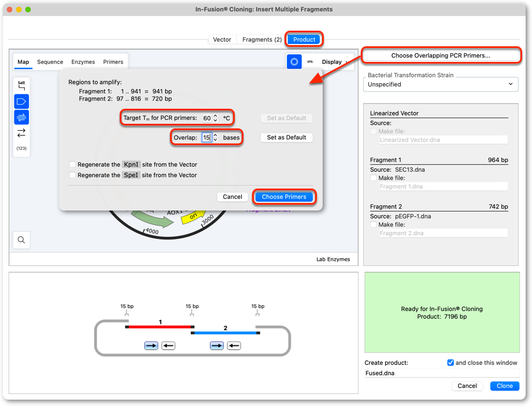
Task: Switch to the Vector tab
Action: [x=222, y=39]
